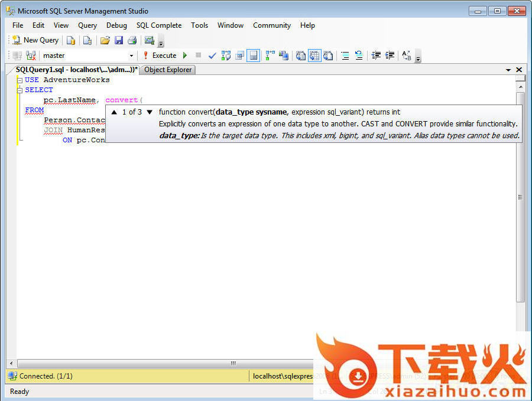
Task: Click the Print icon
Action: coord(132,40)
